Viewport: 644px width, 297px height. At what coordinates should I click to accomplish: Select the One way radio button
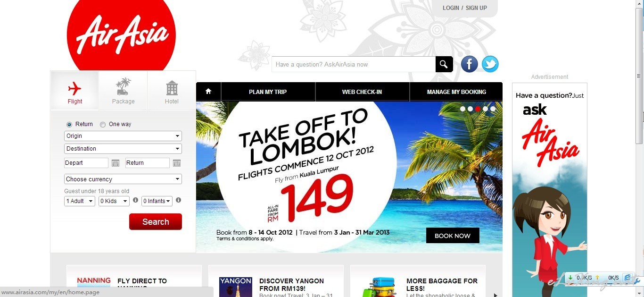pyautogui.click(x=103, y=125)
